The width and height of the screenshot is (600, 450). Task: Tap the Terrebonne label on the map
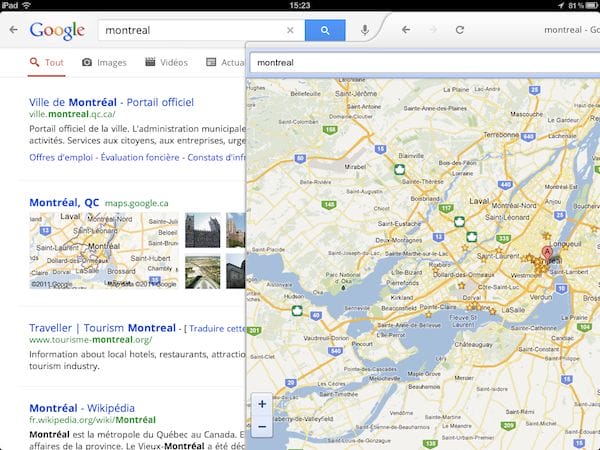[501, 135]
